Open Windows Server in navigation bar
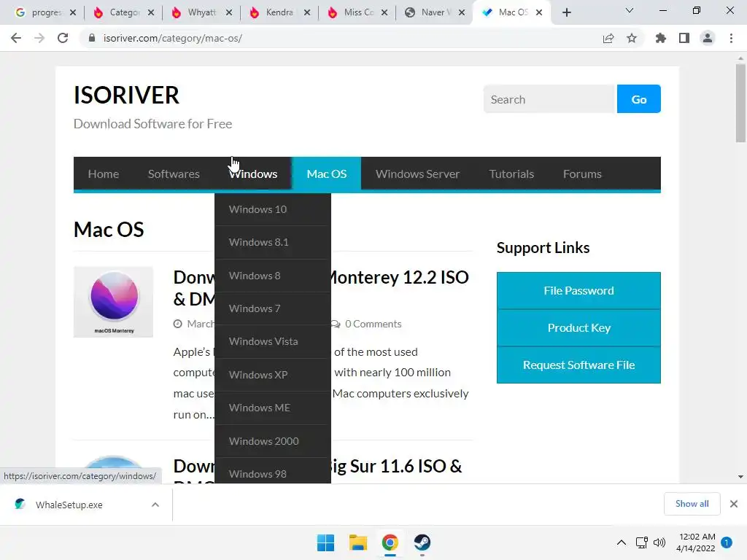The height and width of the screenshot is (560, 747). pyautogui.click(x=418, y=174)
